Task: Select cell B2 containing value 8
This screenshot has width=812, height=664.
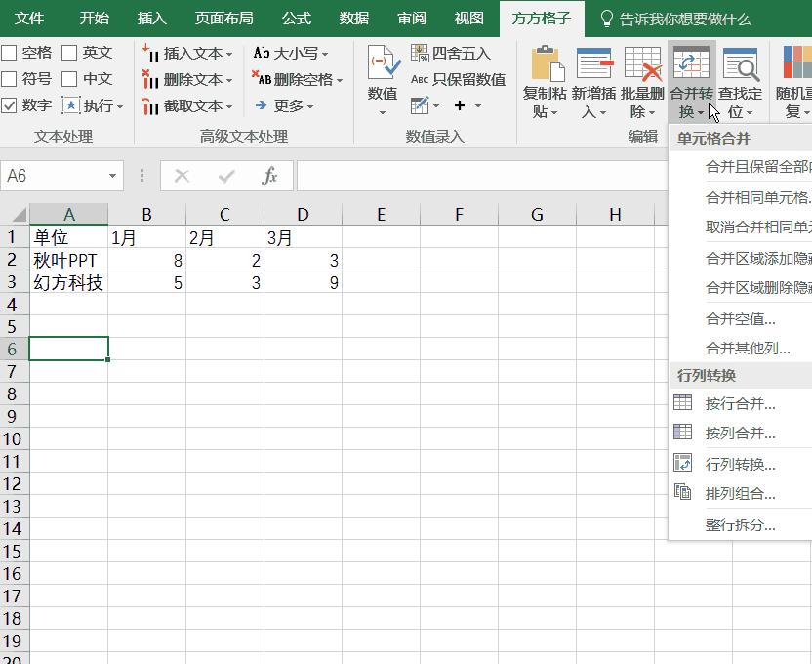Action: click(146, 260)
